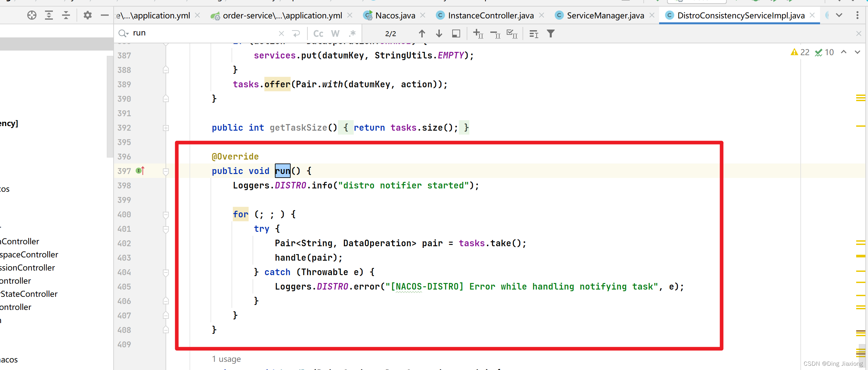Open search results in find window icon
This screenshot has height=370, width=868.
click(x=456, y=33)
